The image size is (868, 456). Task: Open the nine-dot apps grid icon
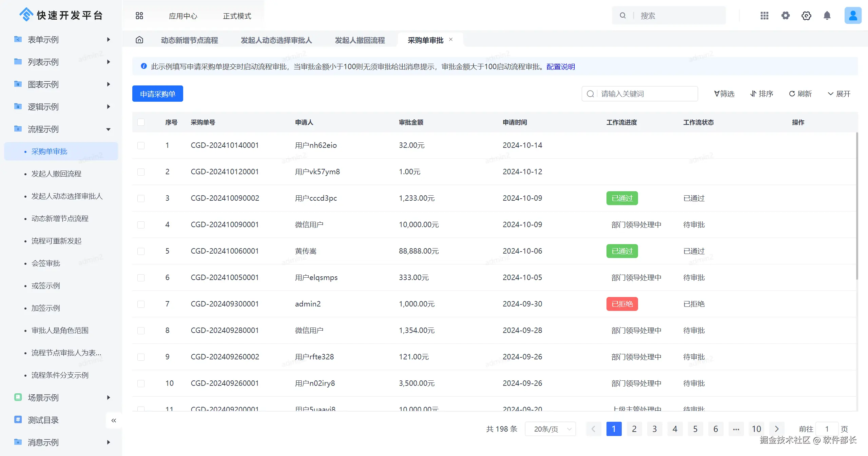(764, 16)
